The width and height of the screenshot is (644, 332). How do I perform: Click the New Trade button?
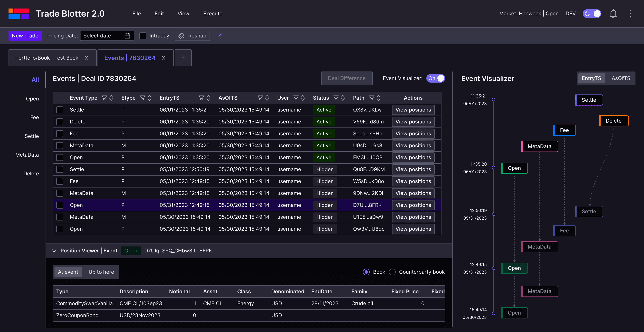pos(25,36)
